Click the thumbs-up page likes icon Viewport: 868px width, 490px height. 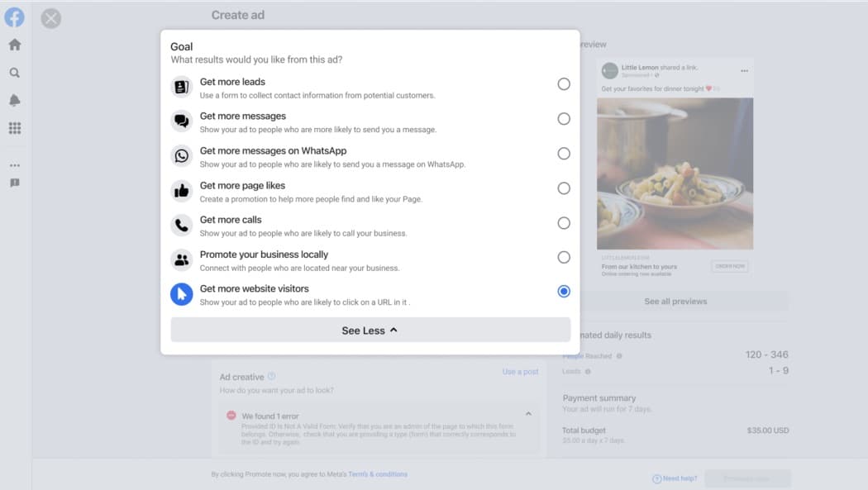tap(182, 191)
